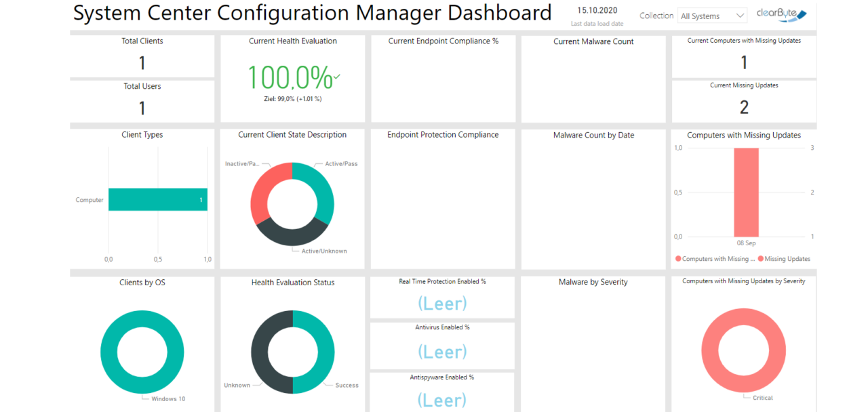The width and height of the screenshot is (868, 412).
Task: Click the Last data load date text
Action: coord(597,23)
